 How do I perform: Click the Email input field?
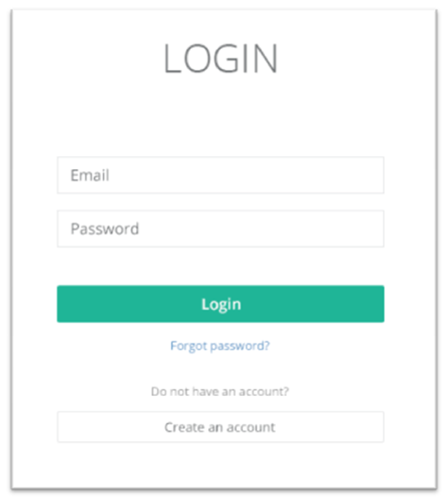pyautogui.click(x=220, y=175)
